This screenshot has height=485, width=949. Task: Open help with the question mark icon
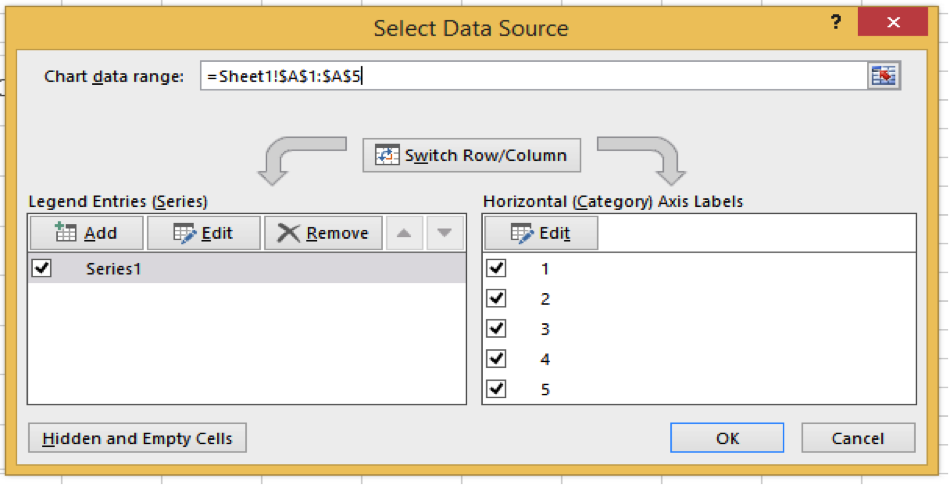click(836, 24)
